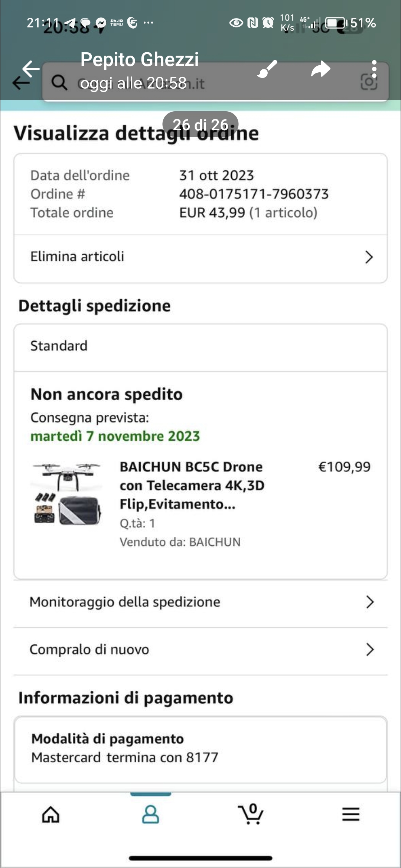This screenshot has width=401, height=868.
Task: Tap the battery status indicator
Action: [336, 23]
